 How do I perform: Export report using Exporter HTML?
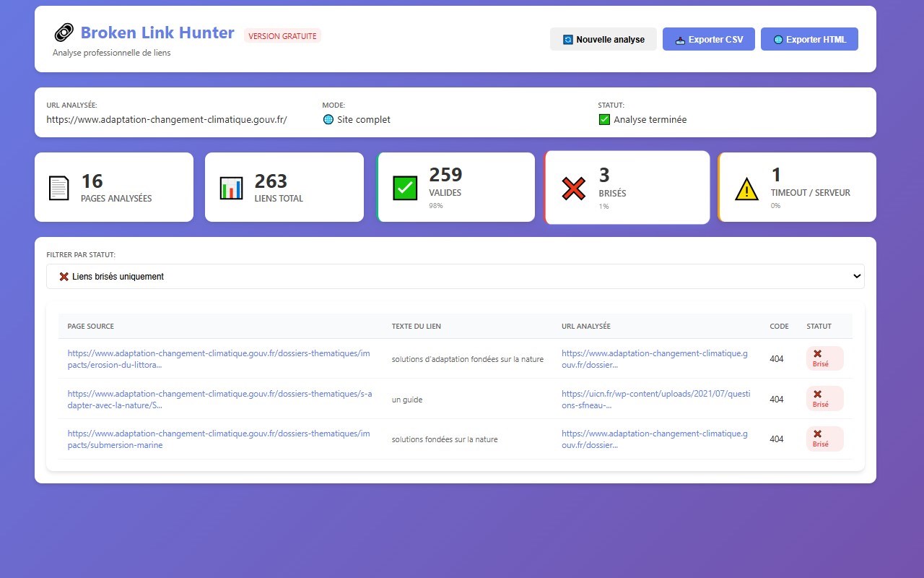pos(809,39)
